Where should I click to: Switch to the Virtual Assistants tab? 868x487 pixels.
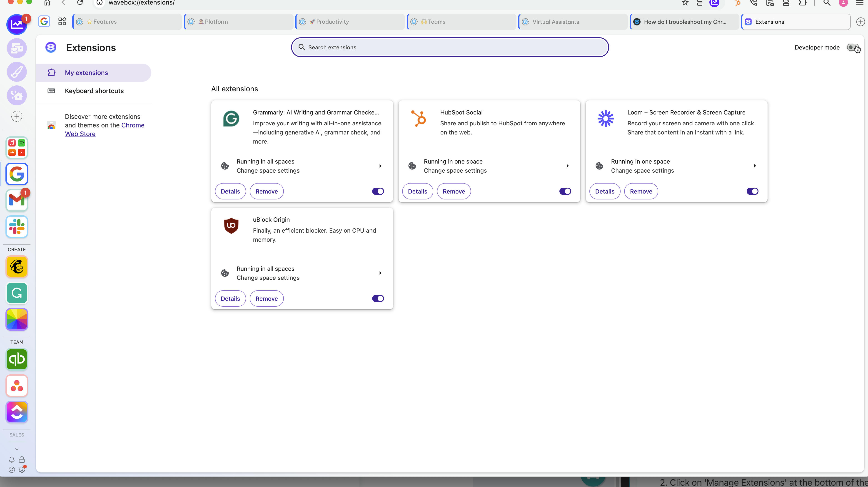coord(573,22)
